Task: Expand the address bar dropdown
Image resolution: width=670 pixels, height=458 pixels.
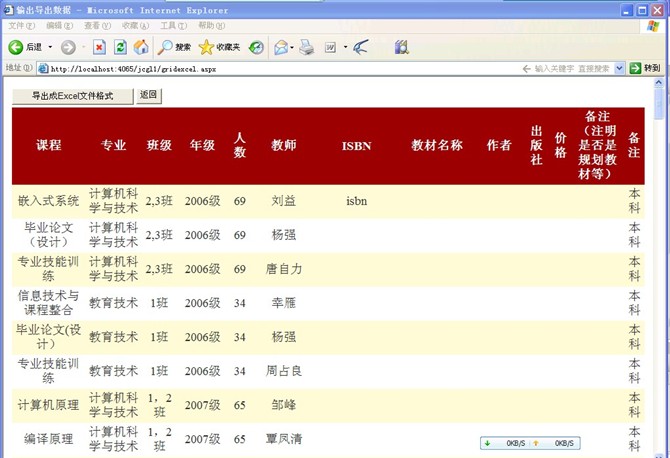Action: 619,68
